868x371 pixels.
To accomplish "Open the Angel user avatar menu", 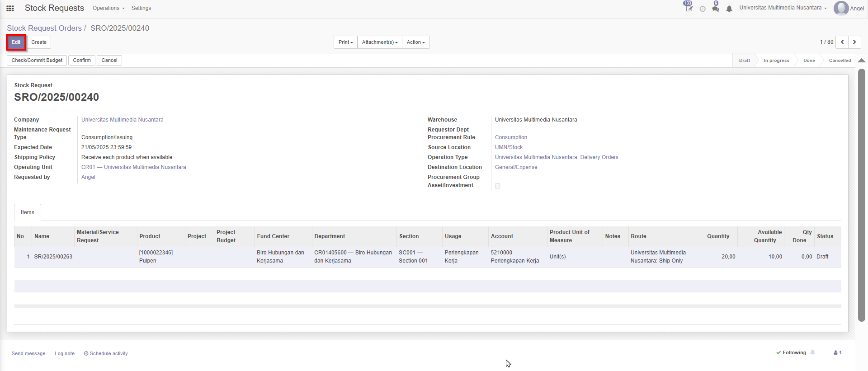I will 849,8.
